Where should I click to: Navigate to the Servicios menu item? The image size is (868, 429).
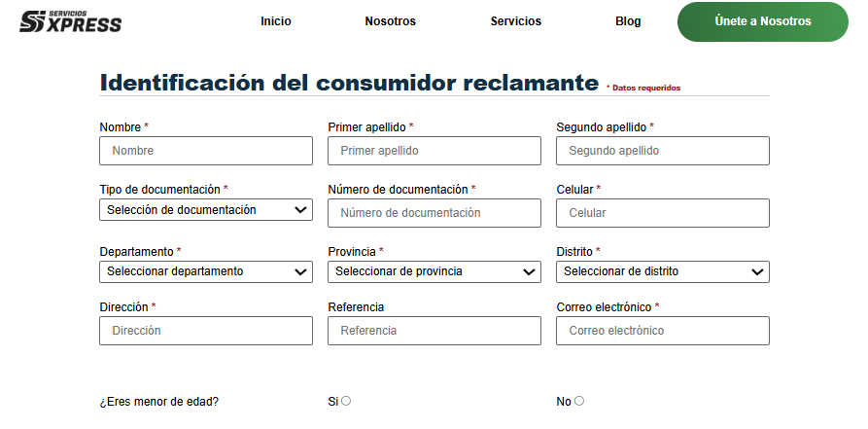[516, 21]
